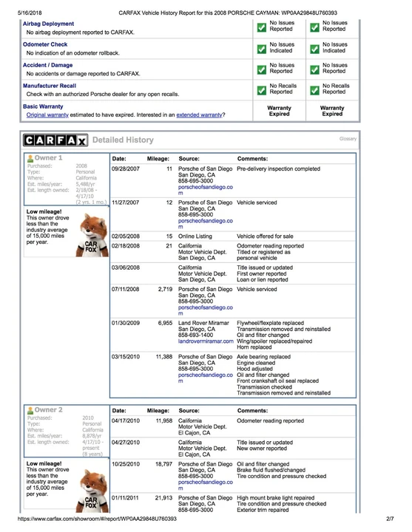Click the 01/11/2011 date entry

click(126, 498)
